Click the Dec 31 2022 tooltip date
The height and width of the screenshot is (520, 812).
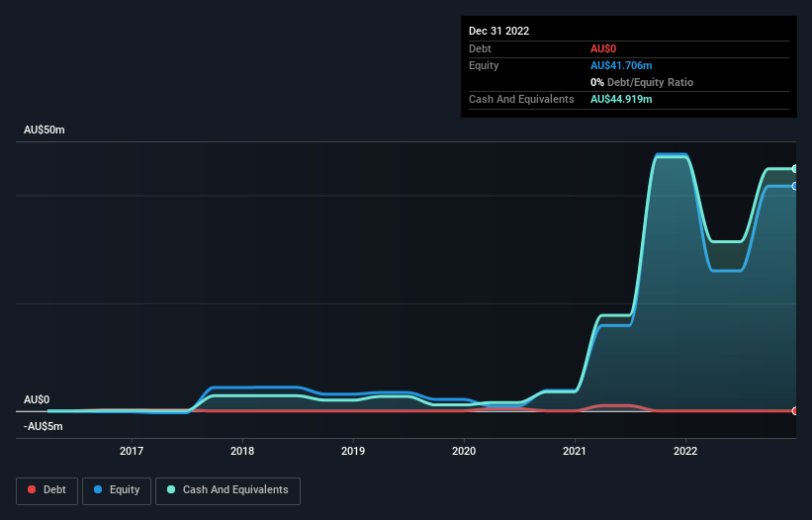pos(499,31)
